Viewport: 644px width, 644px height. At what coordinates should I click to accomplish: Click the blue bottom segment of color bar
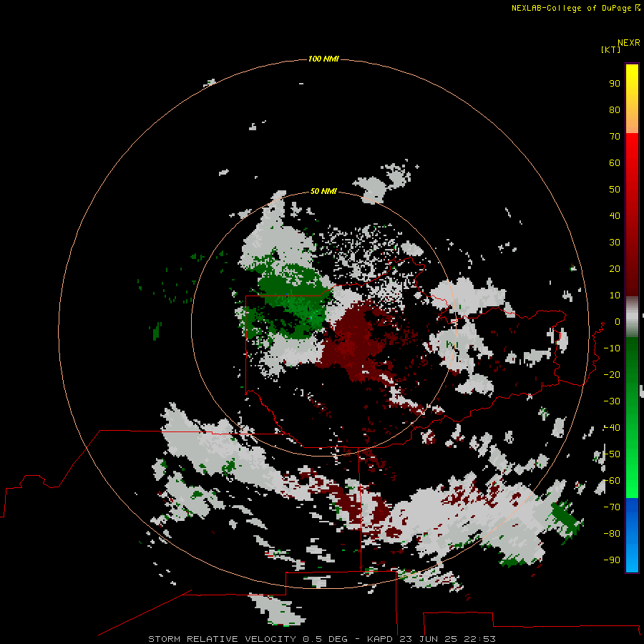pyautogui.click(x=632, y=535)
